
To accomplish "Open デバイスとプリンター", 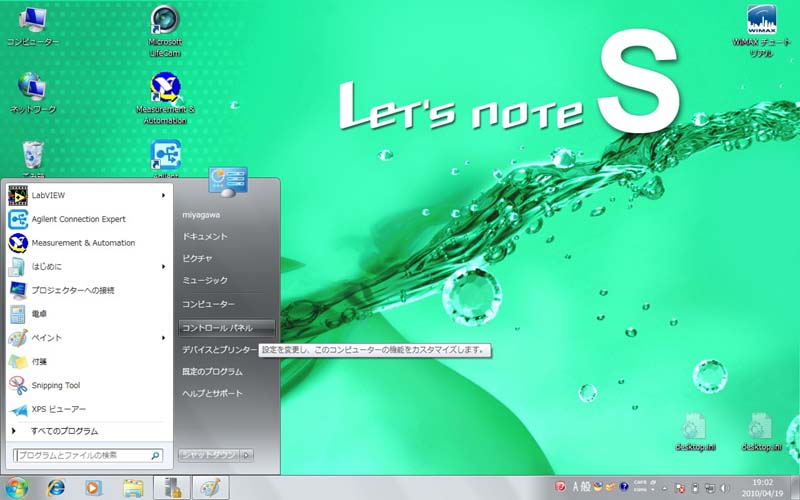I will [219, 349].
